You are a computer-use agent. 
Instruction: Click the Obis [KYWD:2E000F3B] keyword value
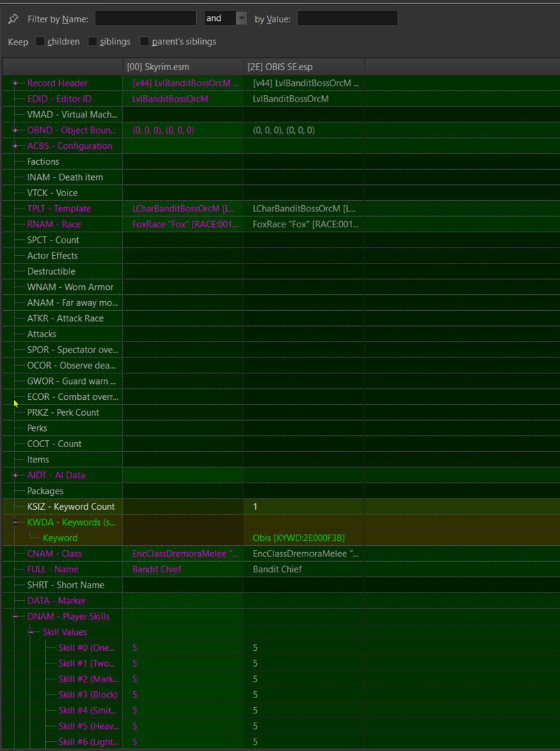click(x=299, y=538)
